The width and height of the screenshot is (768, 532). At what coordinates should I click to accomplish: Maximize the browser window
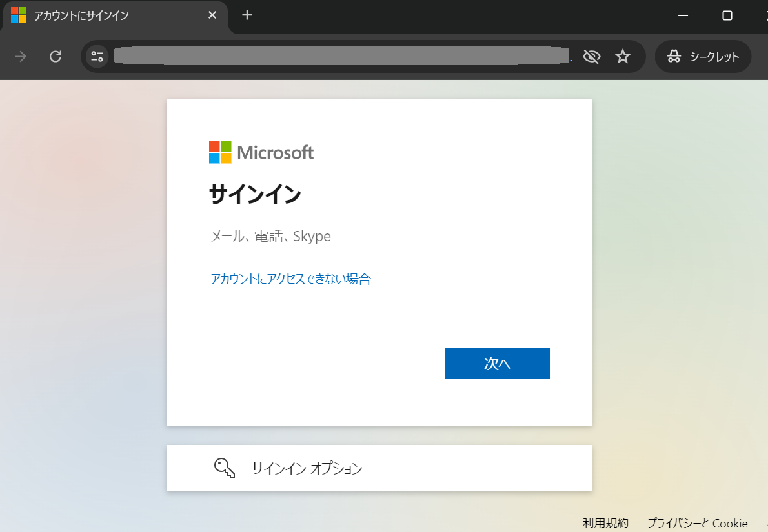[727, 15]
